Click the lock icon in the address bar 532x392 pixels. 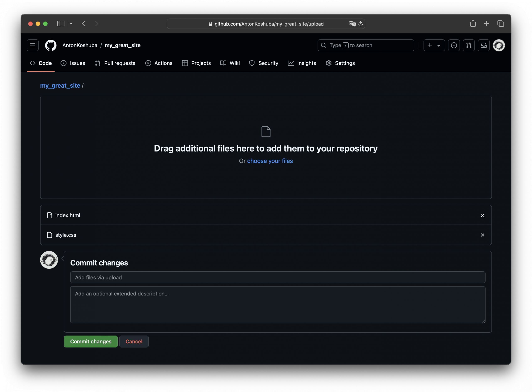pyautogui.click(x=211, y=24)
